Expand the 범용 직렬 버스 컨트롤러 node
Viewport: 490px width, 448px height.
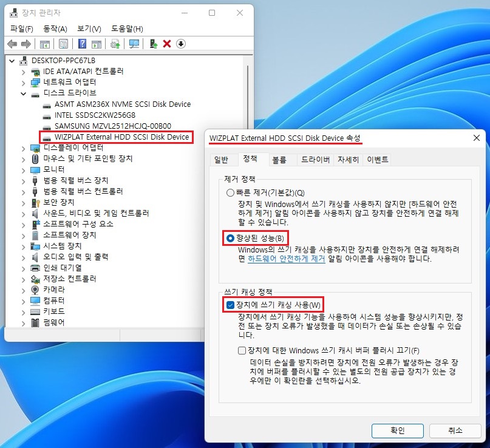point(24,192)
